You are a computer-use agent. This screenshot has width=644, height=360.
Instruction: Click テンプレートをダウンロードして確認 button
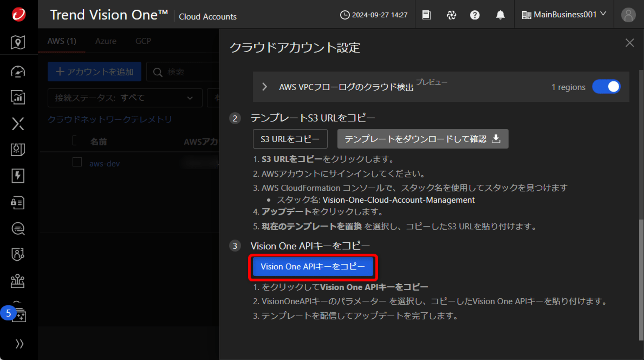[x=423, y=139]
